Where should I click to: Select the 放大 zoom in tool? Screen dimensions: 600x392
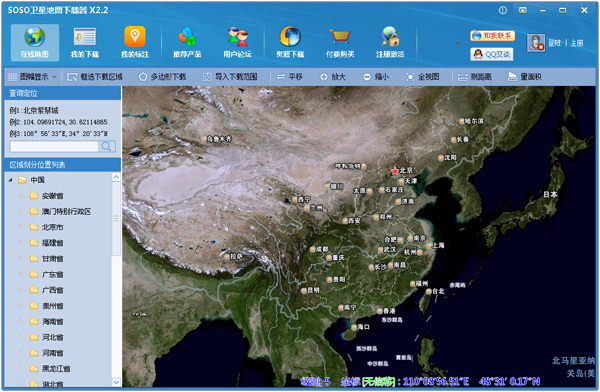click(333, 77)
